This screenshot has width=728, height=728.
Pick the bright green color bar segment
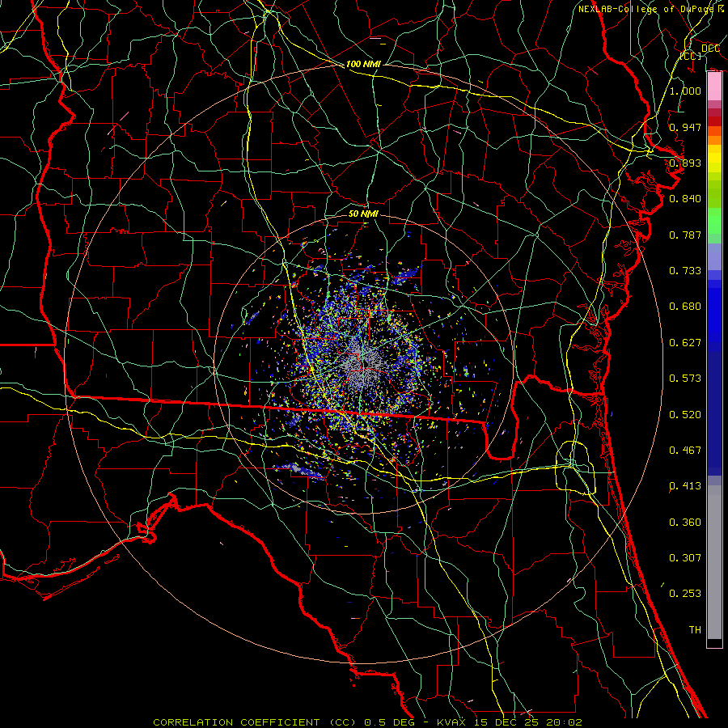coord(714,221)
